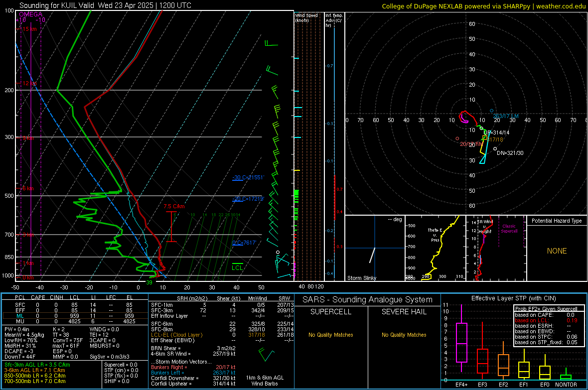Click the '-20 C=17219' level label
This screenshot has height=390, width=588.
[248, 199]
